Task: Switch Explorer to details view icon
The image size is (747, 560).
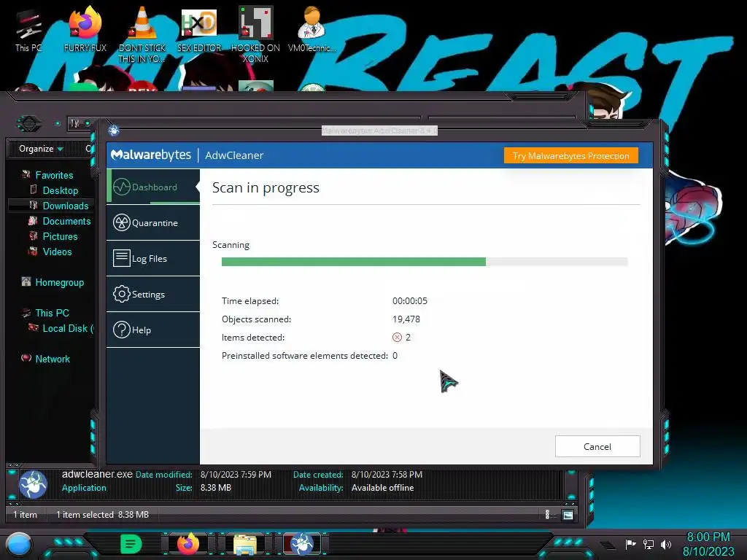Action: (x=547, y=514)
